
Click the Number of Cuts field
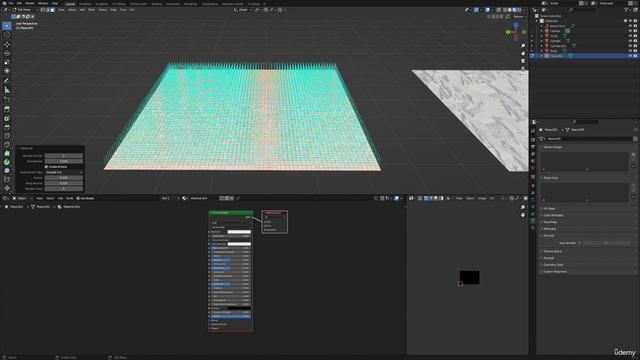[64, 156]
